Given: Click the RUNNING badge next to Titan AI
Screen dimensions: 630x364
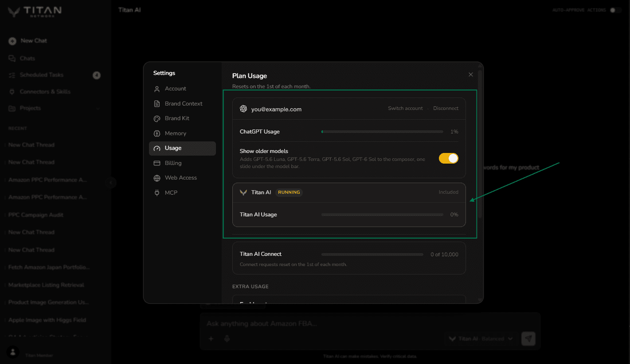Looking at the screenshot, I should (289, 192).
